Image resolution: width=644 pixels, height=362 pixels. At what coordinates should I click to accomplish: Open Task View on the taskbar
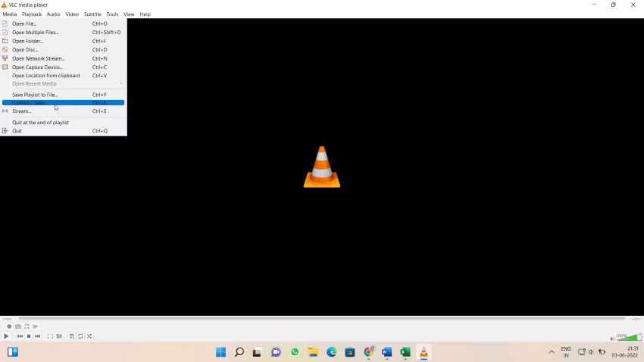[258, 352]
